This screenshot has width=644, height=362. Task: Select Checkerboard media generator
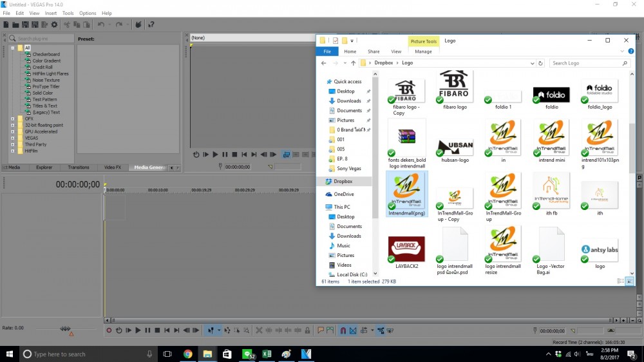point(46,54)
